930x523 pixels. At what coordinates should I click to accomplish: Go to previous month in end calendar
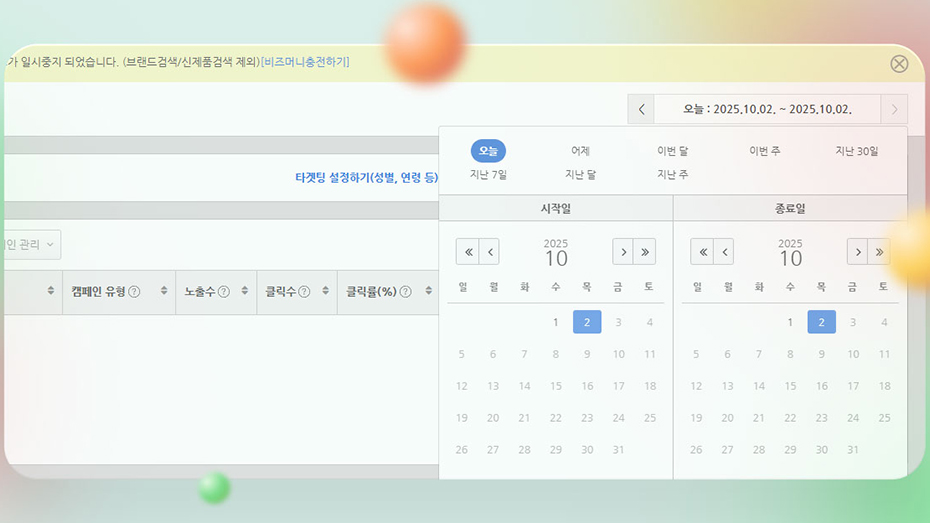pyautogui.click(x=724, y=251)
